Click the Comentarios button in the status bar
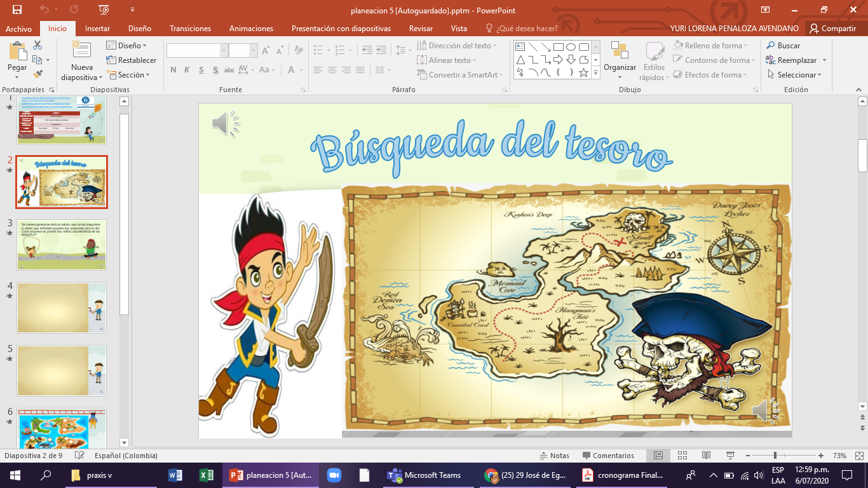Viewport: 868px width, 488px height. [x=607, y=456]
